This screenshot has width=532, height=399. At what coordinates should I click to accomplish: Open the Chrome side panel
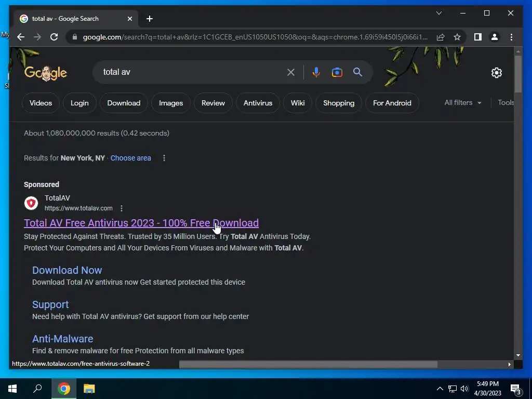(478, 37)
